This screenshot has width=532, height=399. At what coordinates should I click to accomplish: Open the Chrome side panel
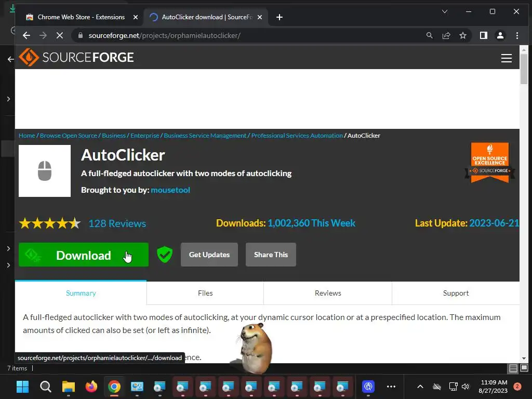(x=484, y=35)
